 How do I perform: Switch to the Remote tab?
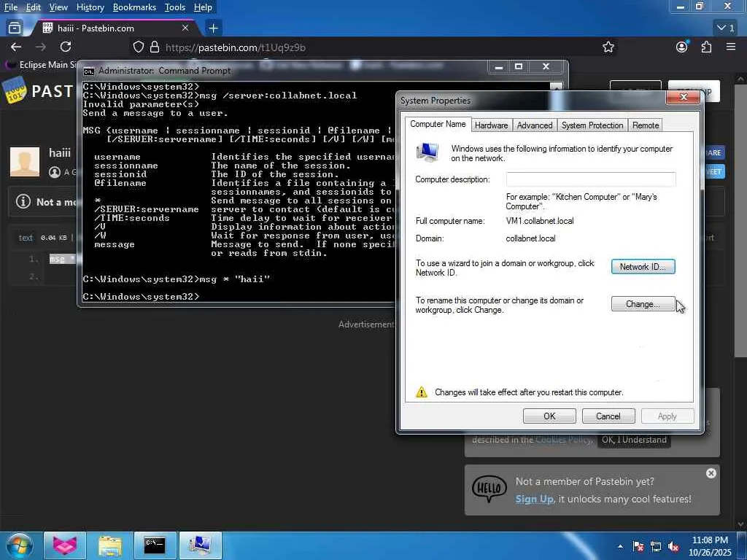pyautogui.click(x=646, y=125)
